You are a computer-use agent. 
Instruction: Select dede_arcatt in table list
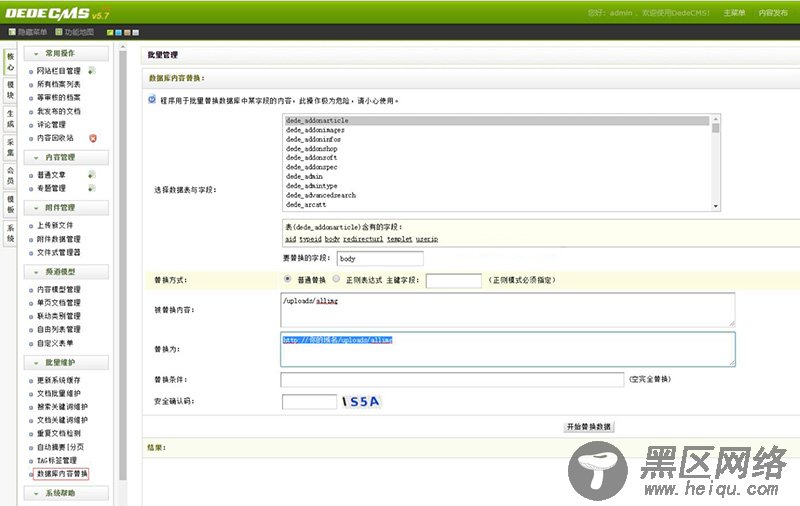click(x=497, y=205)
